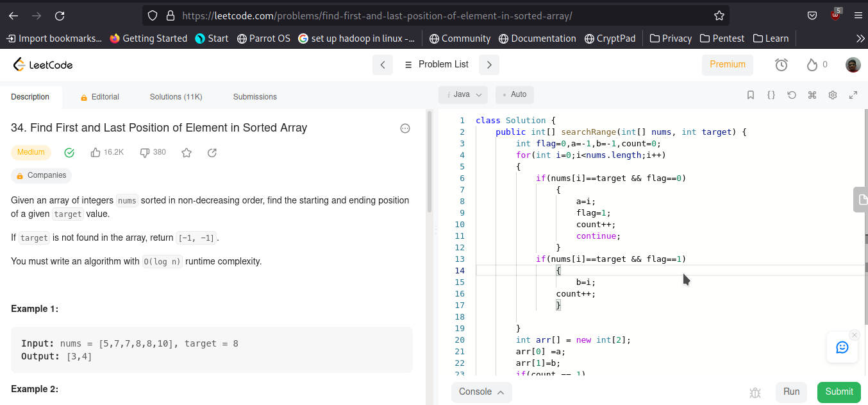Expand the Companies tag
The height and width of the screenshot is (405, 868).
coord(41,175)
